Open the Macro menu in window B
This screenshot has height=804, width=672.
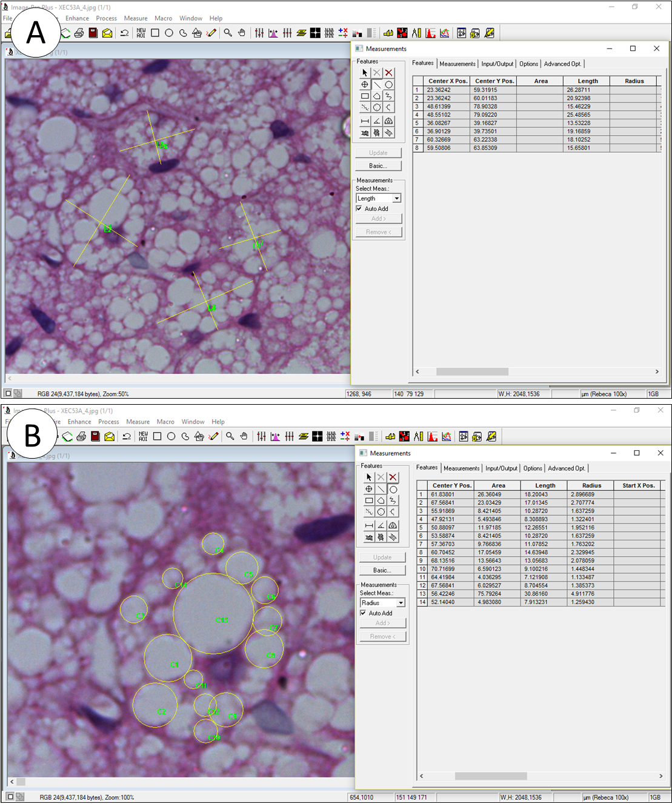165,422
